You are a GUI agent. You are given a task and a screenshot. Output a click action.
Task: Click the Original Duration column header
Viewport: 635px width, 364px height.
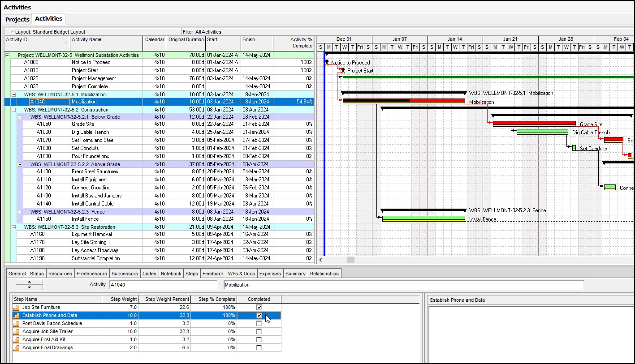pyautogui.click(x=186, y=40)
